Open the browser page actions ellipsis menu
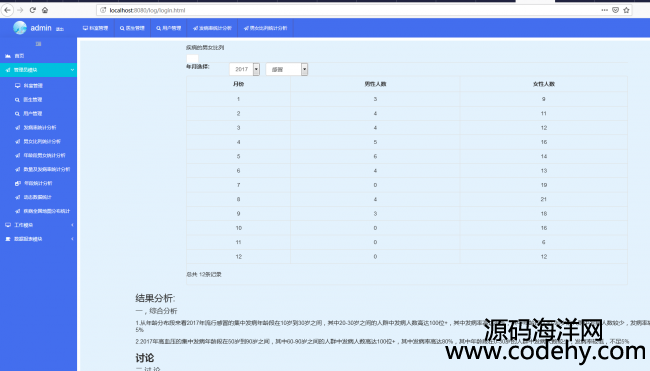 pos(604,10)
